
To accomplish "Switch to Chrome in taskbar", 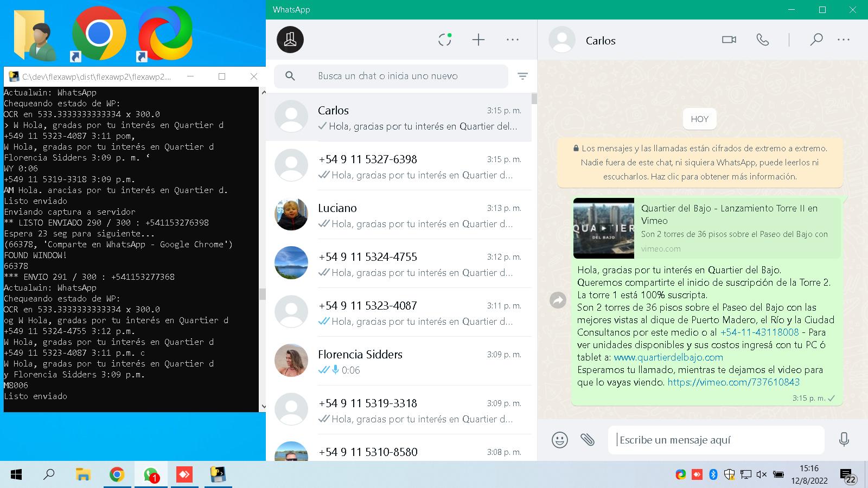I will tap(117, 475).
